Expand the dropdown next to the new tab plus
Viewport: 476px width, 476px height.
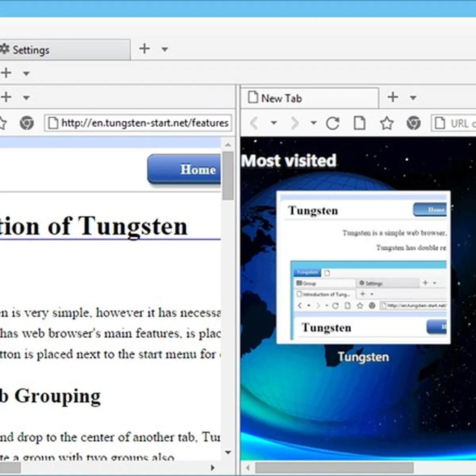[413, 98]
